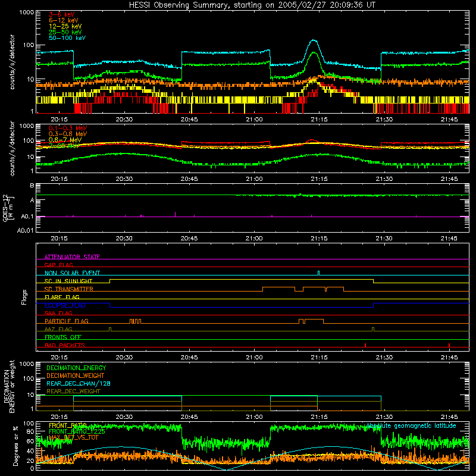Select the FRONTS_OFF flag label
Screen dimensions: 476x476
(63, 337)
